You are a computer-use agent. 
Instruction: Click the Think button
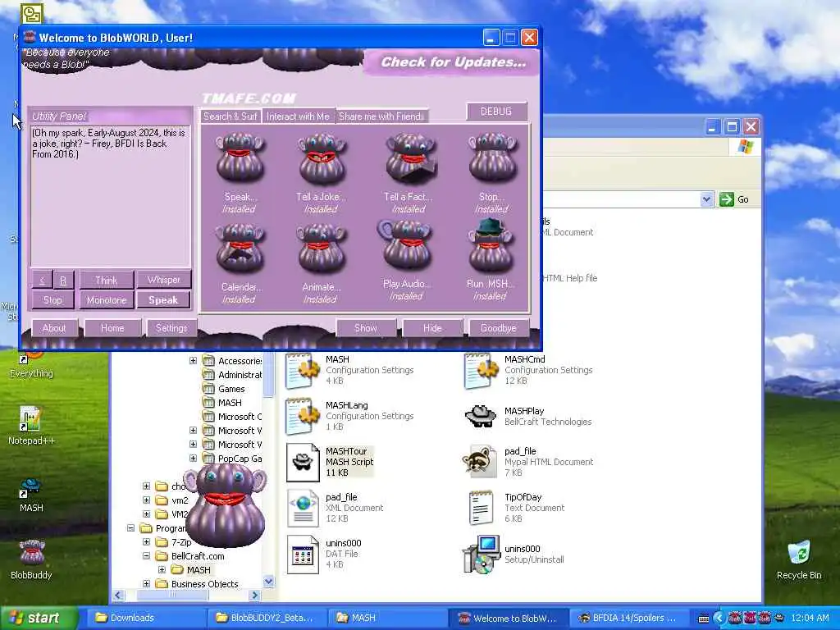tap(106, 281)
